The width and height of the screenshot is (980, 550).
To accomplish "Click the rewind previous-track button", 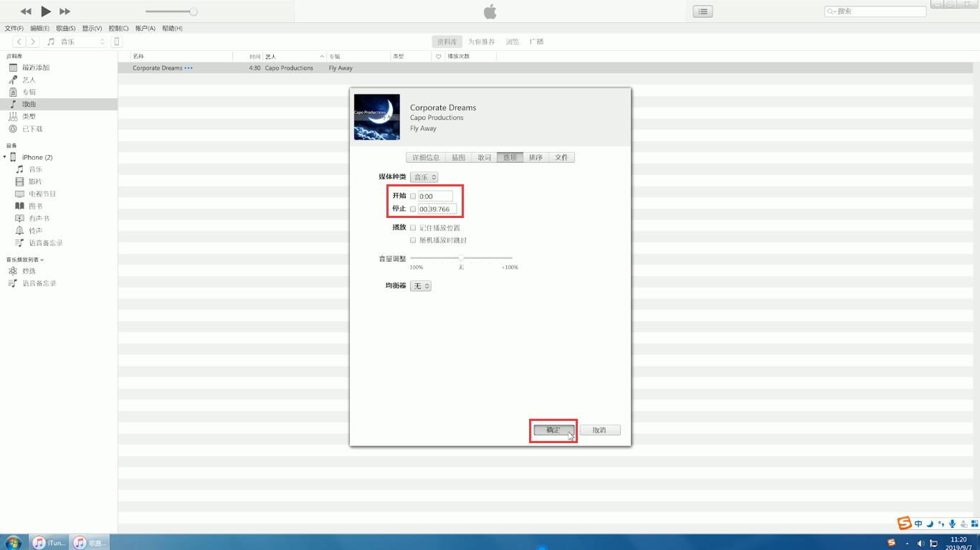I will (x=26, y=11).
